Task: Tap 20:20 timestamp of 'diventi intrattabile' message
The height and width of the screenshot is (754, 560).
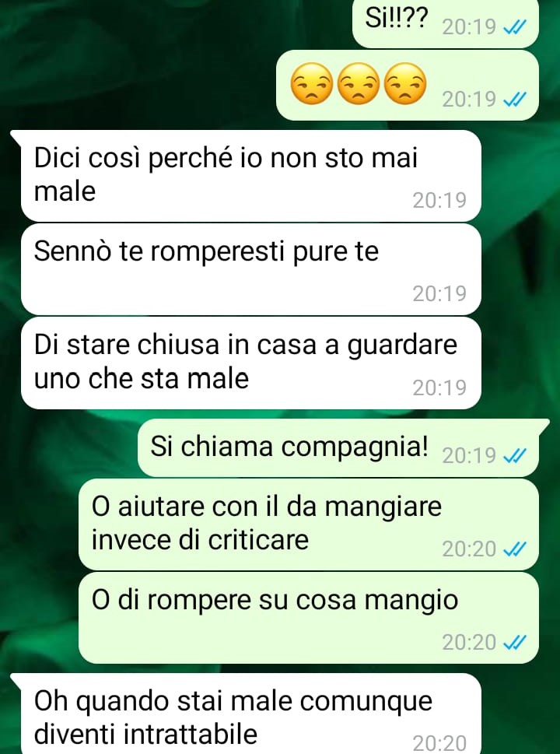Action: 439,743
